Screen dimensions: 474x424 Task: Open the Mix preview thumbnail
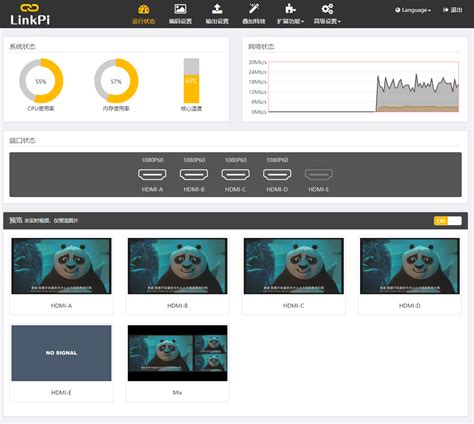pos(177,353)
